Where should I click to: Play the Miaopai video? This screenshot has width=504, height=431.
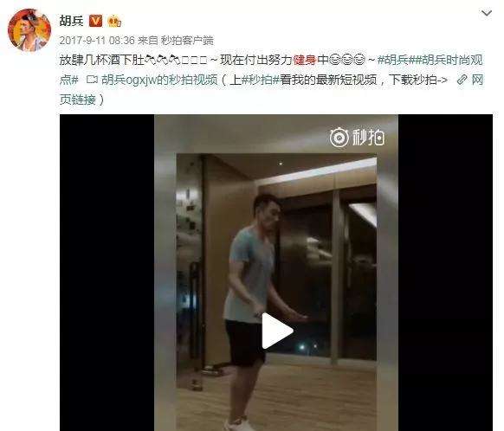(x=277, y=331)
